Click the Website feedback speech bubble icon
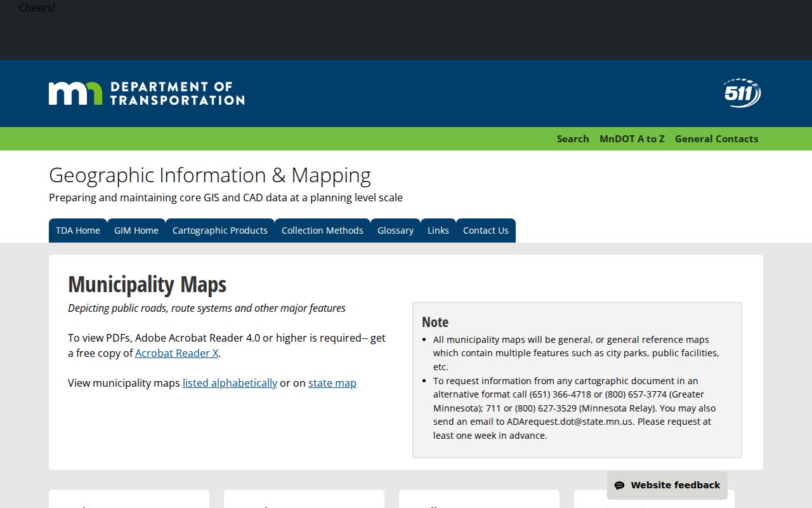Screen dimensions: 812x508 click(x=619, y=485)
